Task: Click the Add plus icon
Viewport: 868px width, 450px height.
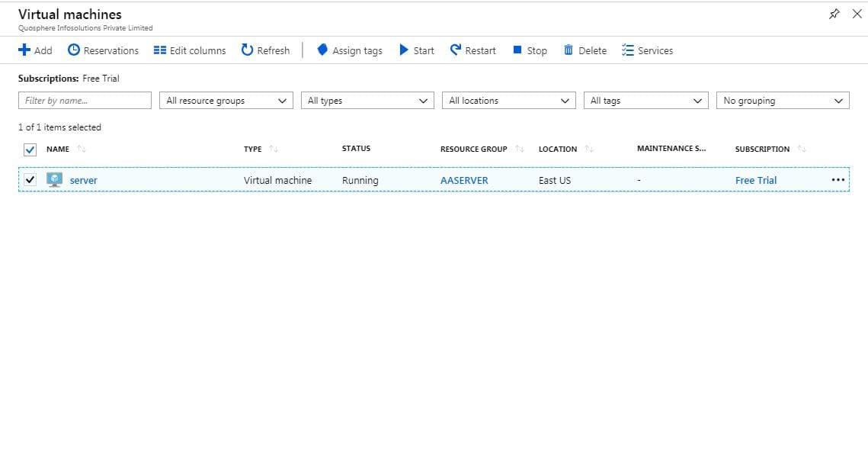Action: pyautogui.click(x=24, y=50)
